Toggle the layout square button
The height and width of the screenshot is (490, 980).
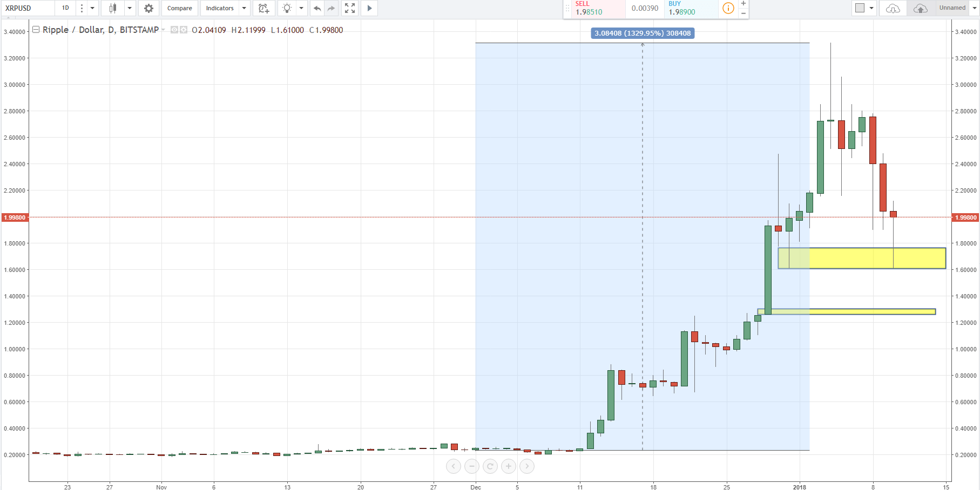coord(860,8)
